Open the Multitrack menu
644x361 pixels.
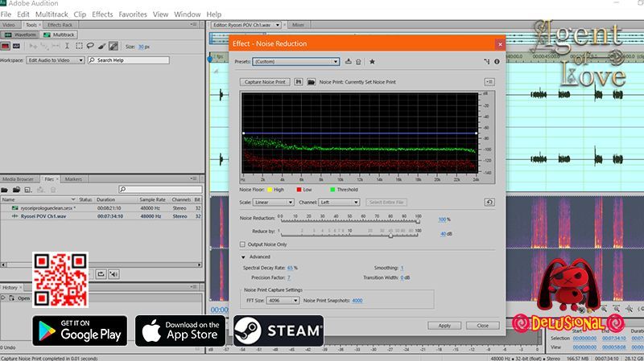point(52,14)
